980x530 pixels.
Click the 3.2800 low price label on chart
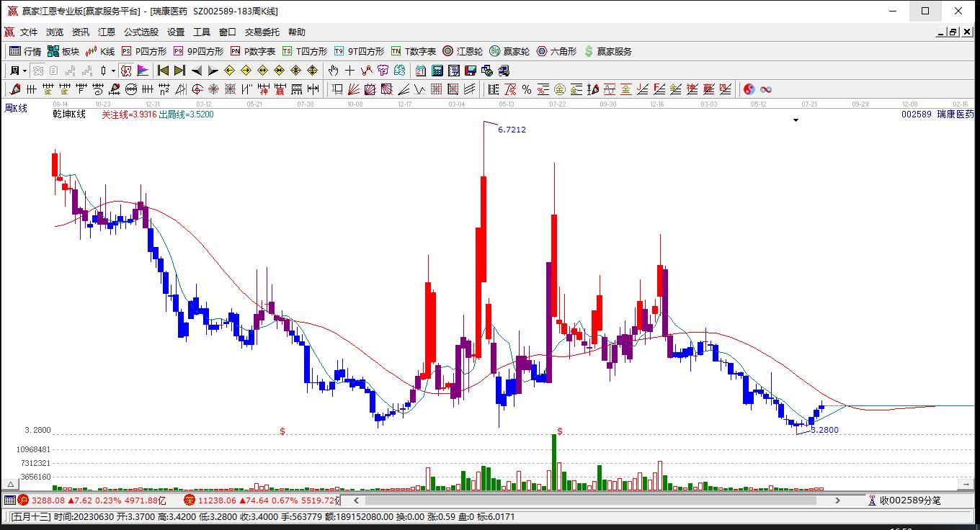[x=825, y=430]
